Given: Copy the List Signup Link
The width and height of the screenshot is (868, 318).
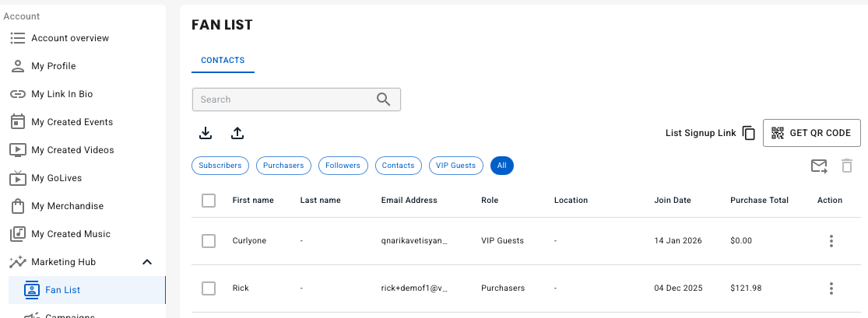Looking at the screenshot, I should pyautogui.click(x=749, y=133).
